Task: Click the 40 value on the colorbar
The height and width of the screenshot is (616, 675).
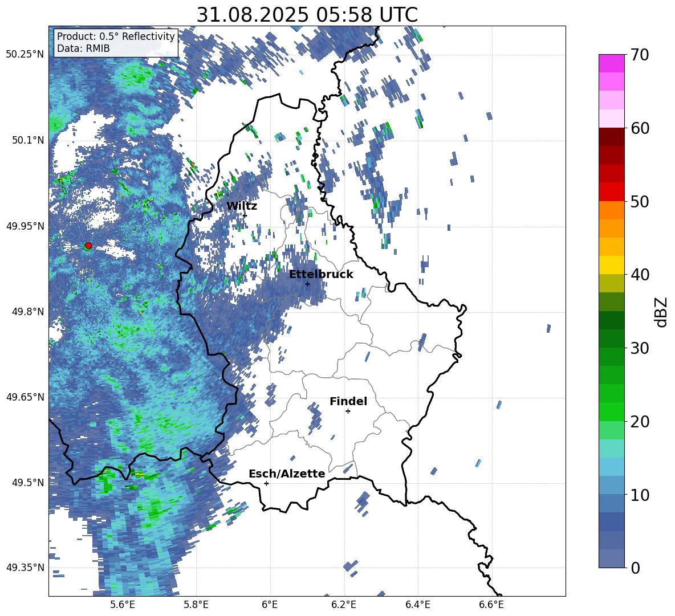Action: 640,275
